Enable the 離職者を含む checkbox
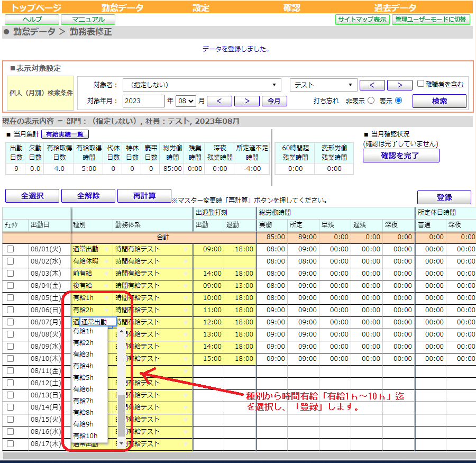Viewport: 476px width, 463px height. click(x=420, y=84)
